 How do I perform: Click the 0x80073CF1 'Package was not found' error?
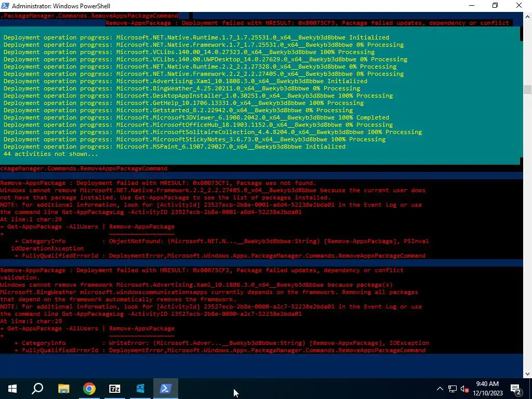pos(158,183)
